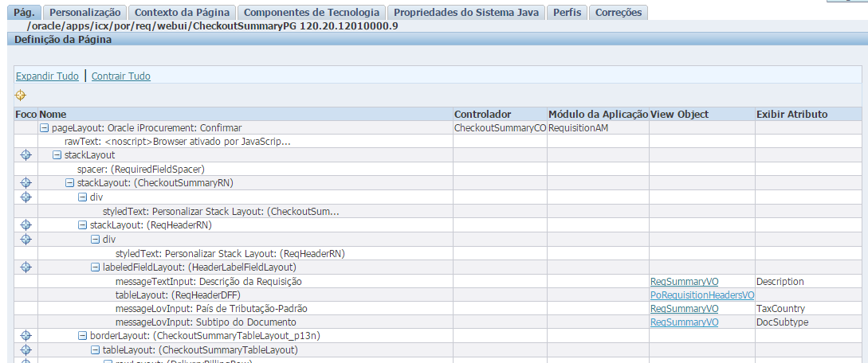Screen dimensions: 868x363
Task: Click the focus icon above the table header
Action: (x=21, y=96)
